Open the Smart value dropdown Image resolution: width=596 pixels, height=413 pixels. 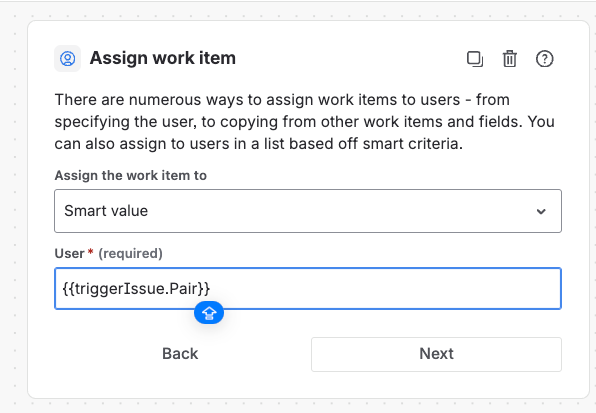[x=308, y=211]
